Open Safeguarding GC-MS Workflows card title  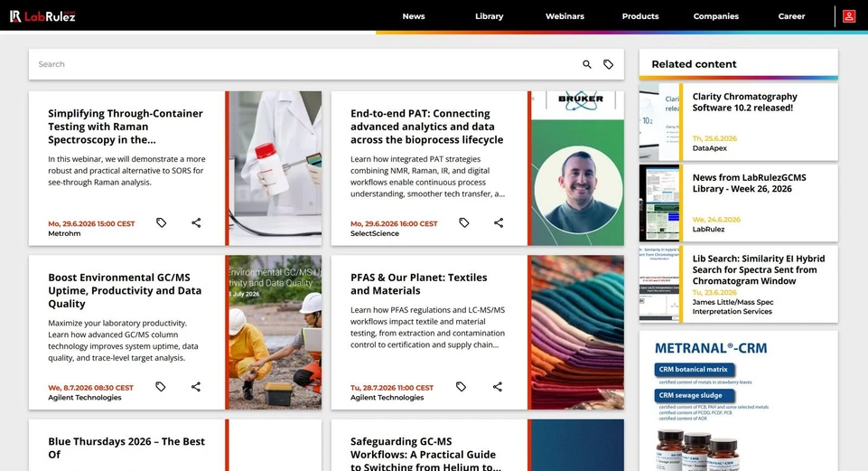click(x=425, y=454)
